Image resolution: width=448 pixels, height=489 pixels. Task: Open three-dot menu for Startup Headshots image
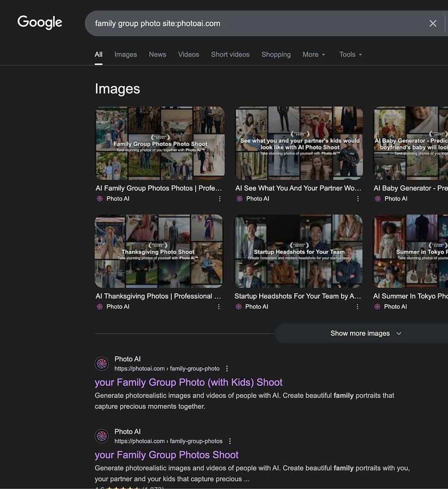[357, 307]
